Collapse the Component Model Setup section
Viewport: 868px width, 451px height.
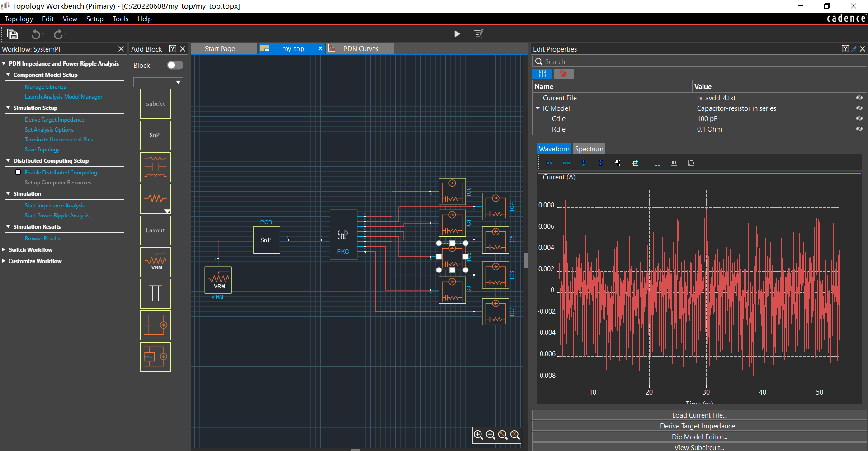click(8, 75)
